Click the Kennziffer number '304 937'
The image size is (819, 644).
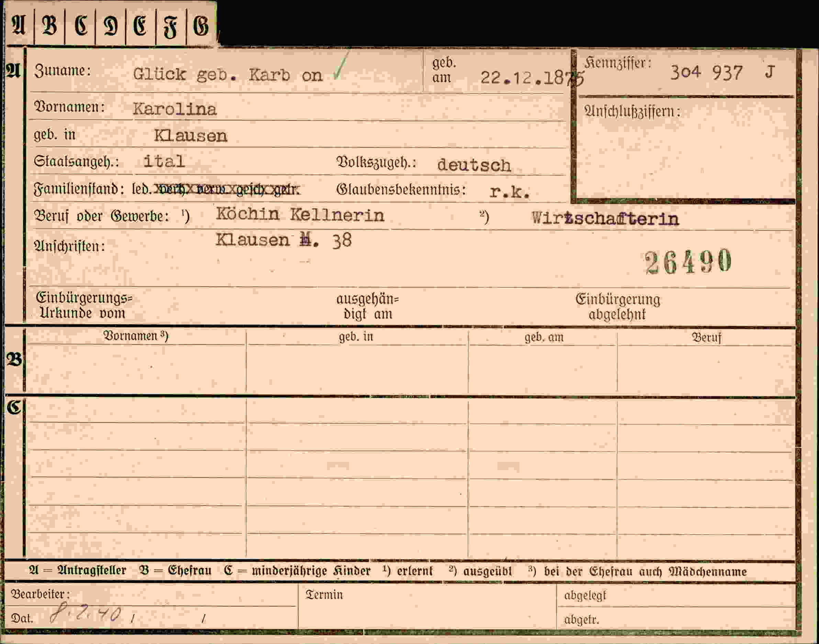706,73
